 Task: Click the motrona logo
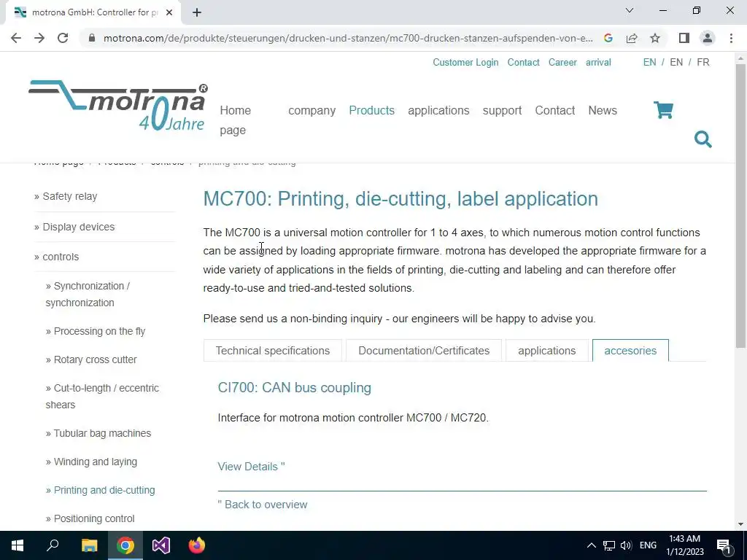[x=118, y=105]
